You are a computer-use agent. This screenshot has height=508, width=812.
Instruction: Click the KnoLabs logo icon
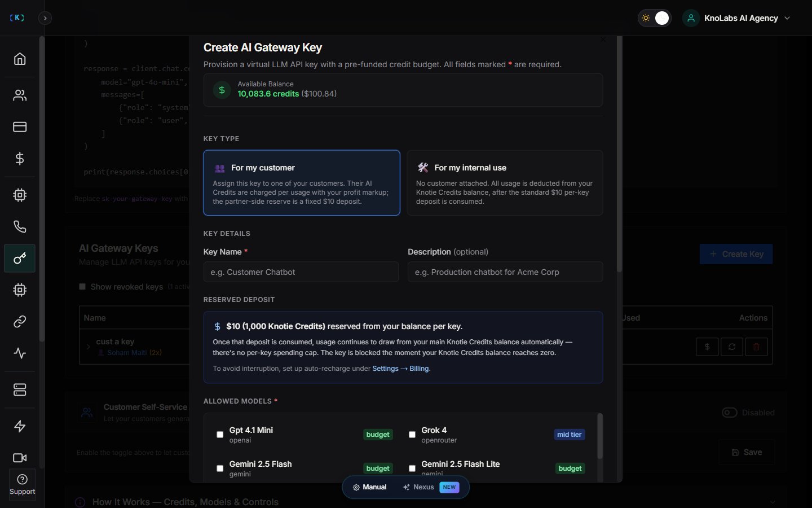(17, 17)
